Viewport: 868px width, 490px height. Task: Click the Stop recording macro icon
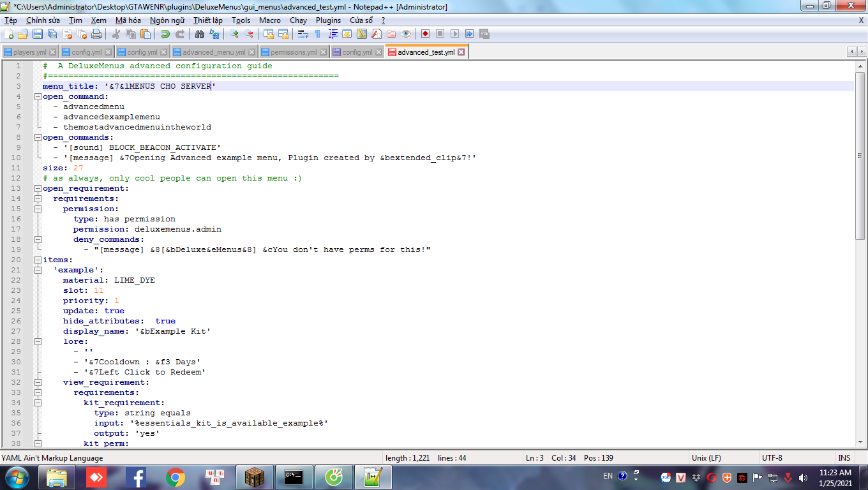(x=440, y=34)
